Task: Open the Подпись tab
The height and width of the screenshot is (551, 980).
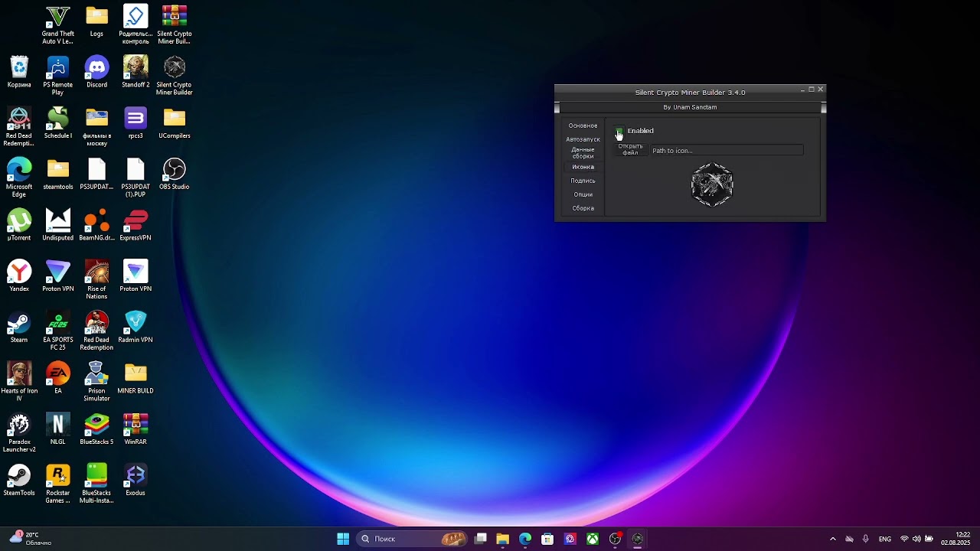Action: (x=583, y=181)
